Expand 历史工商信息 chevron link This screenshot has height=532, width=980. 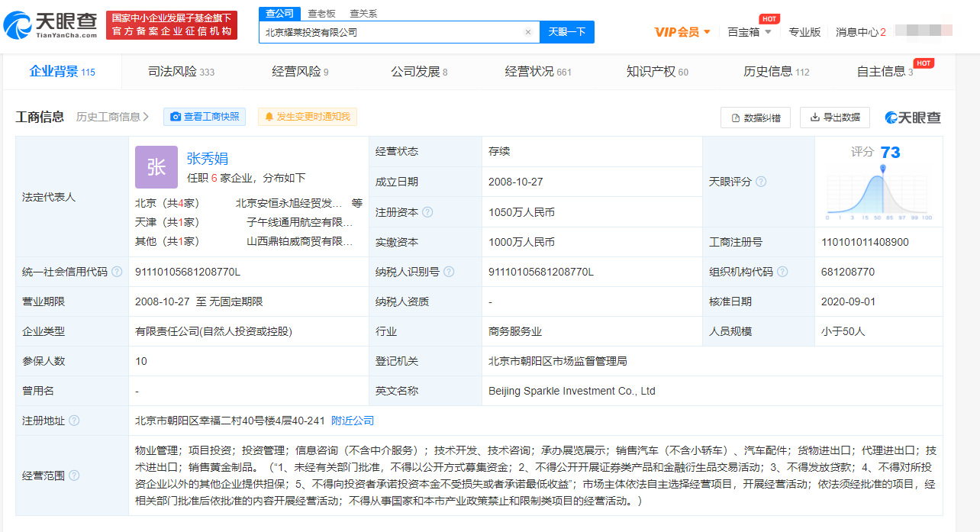click(x=113, y=117)
